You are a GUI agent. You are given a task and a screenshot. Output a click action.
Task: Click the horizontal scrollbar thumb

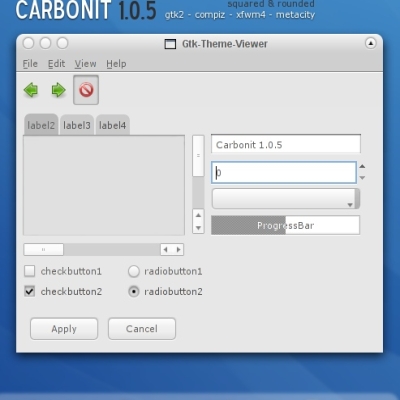click(43, 249)
